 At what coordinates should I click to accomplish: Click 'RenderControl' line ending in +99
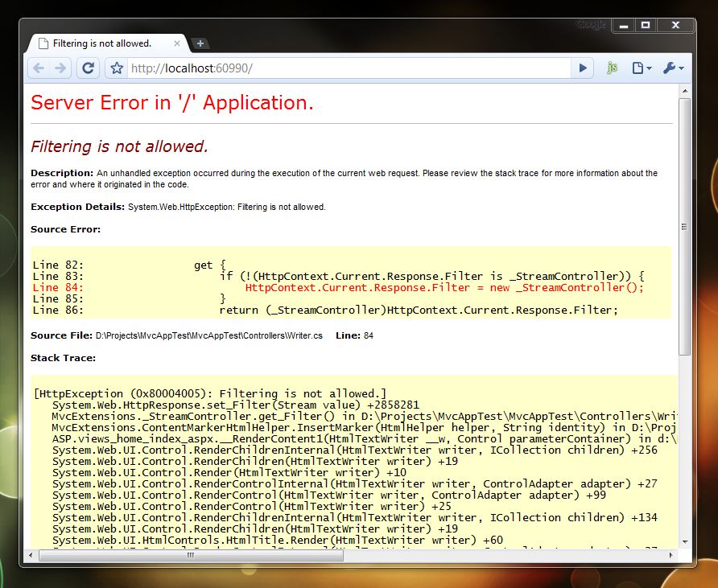[329, 495]
